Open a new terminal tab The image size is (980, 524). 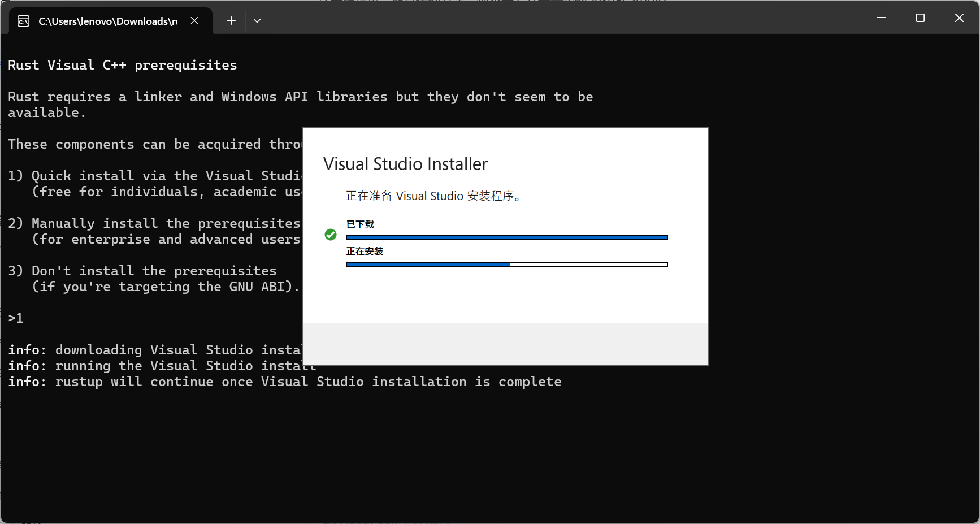point(231,21)
